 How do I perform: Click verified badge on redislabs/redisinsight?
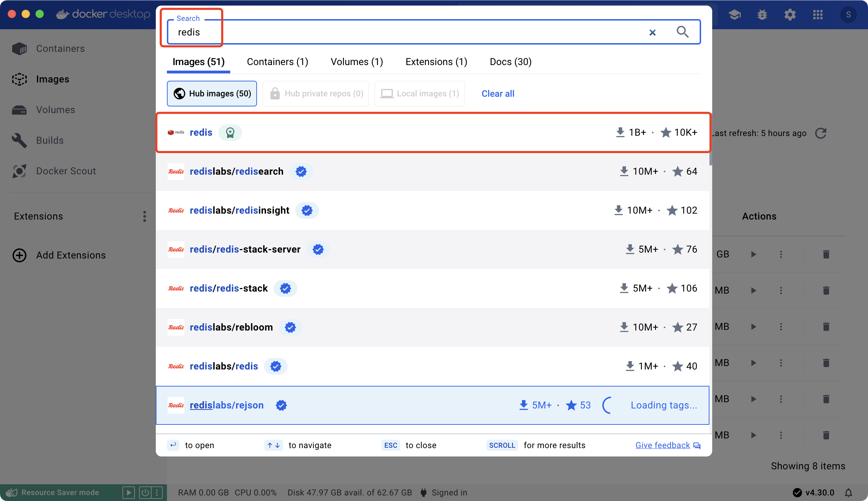[x=307, y=210]
